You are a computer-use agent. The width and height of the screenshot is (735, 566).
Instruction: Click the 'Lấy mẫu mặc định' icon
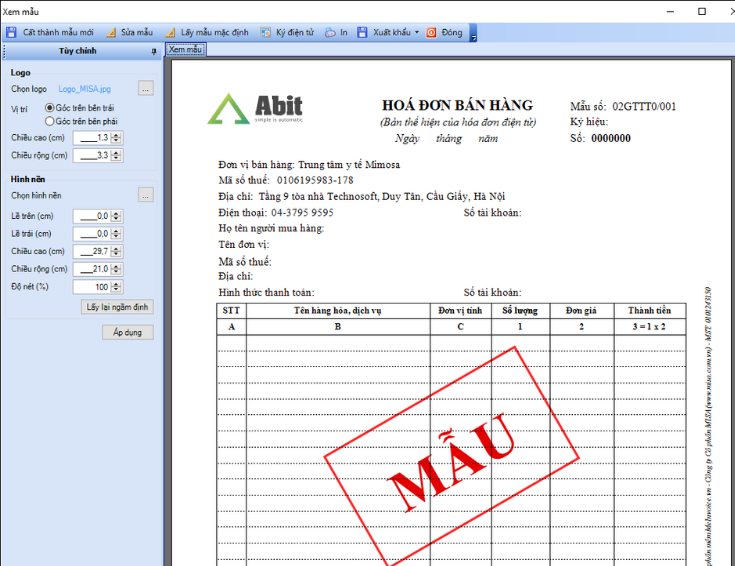(170, 33)
